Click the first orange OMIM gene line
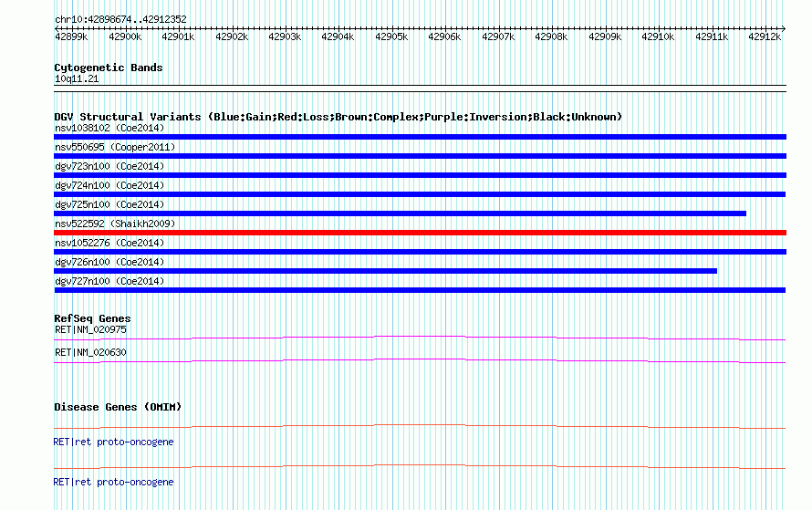This screenshot has height=510, width=812. pos(420,427)
